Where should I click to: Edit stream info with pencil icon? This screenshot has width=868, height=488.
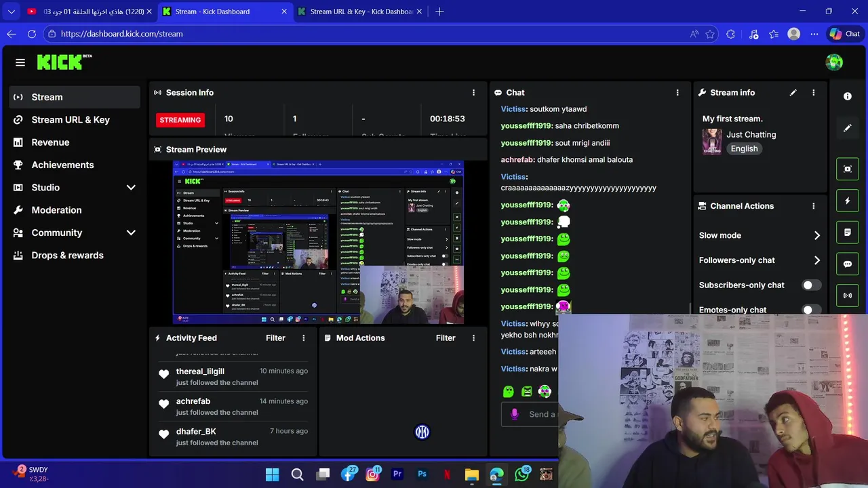pos(793,92)
